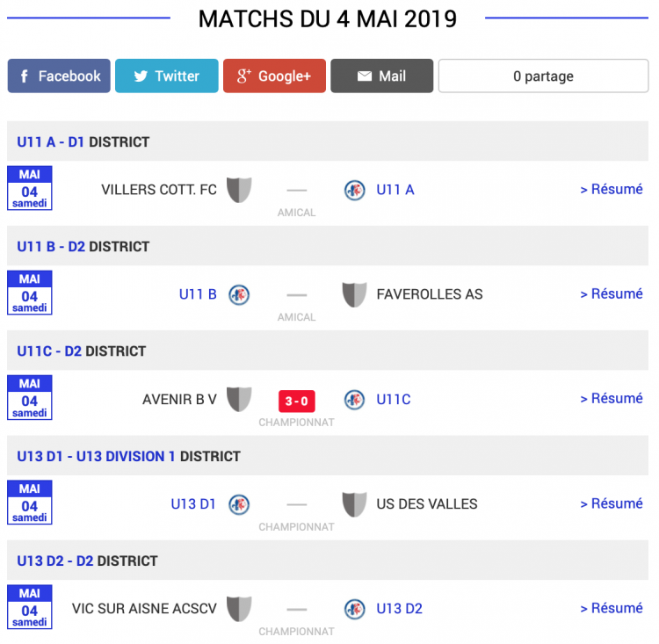
Task: Send the page by Mail button
Action: pos(381,76)
